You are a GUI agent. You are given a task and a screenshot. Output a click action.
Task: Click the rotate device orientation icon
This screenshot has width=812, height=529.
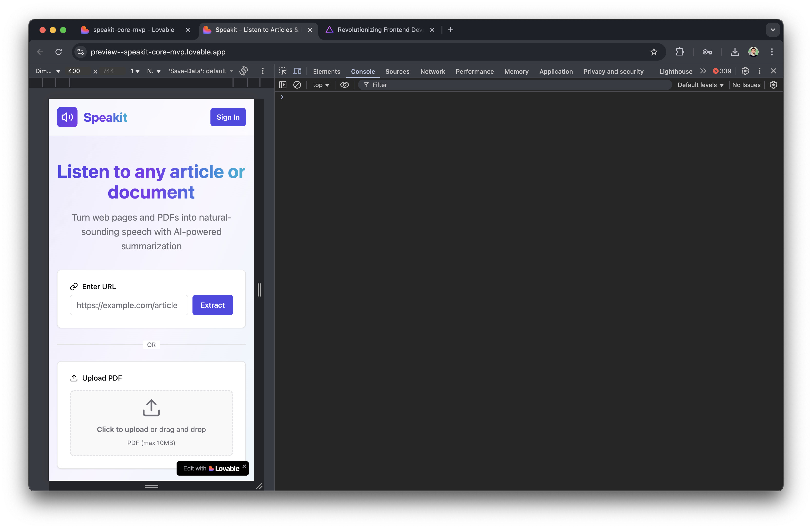(244, 71)
